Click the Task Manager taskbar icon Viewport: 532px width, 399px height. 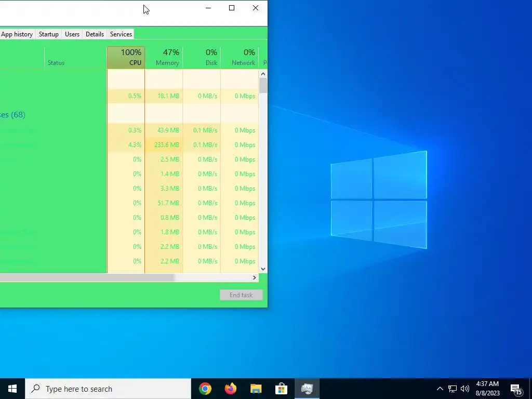[x=307, y=389]
